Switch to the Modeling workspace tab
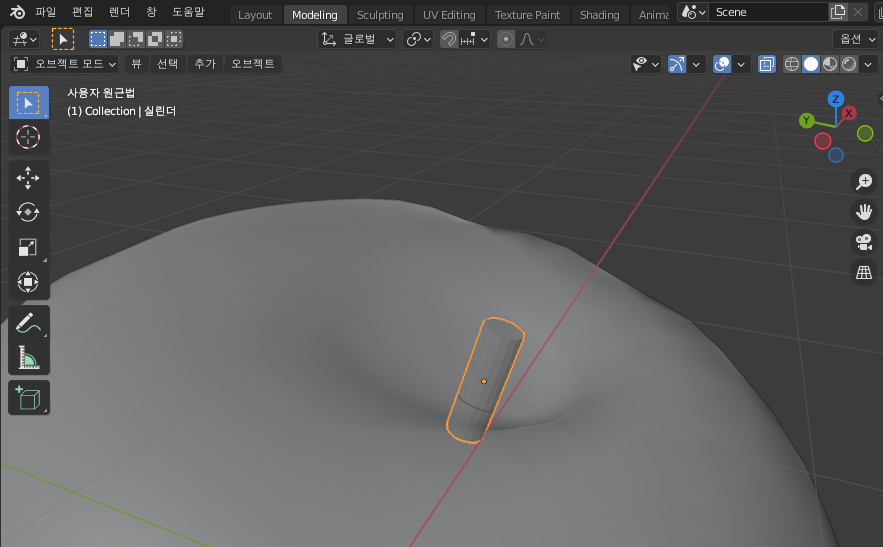The height and width of the screenshot is (547, 883). (315, 15)
